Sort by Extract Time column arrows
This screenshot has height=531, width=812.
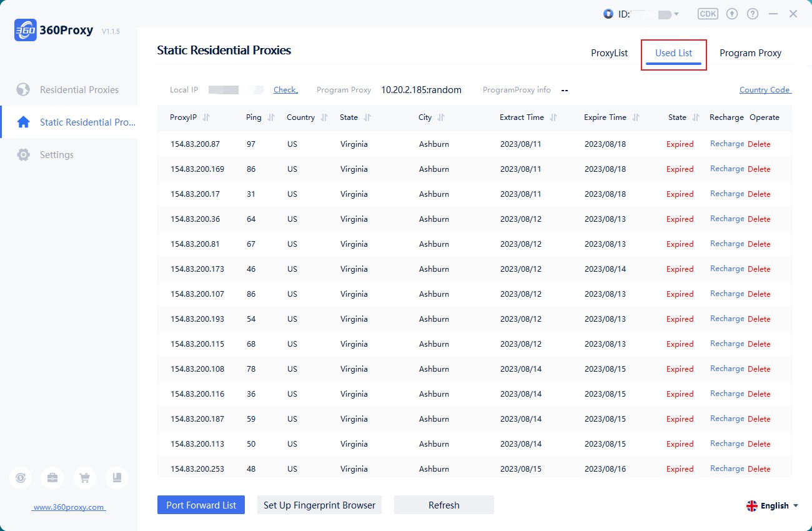(x=553, y=117)
